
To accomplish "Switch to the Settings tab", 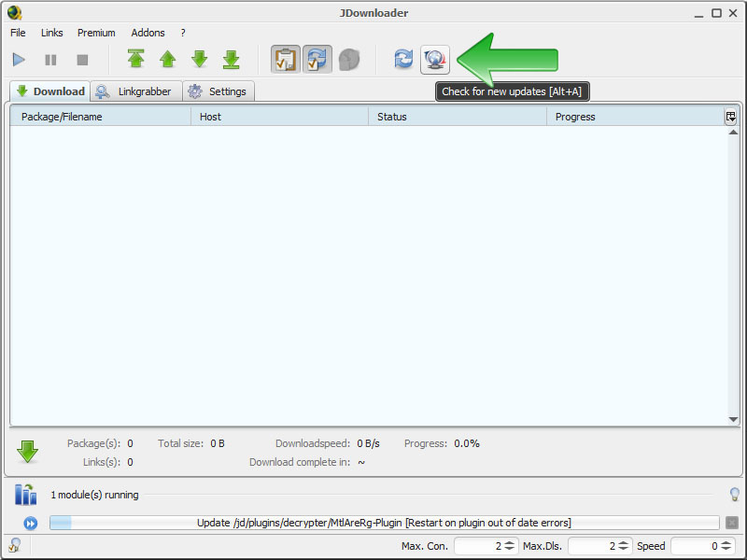I will 218,91.
